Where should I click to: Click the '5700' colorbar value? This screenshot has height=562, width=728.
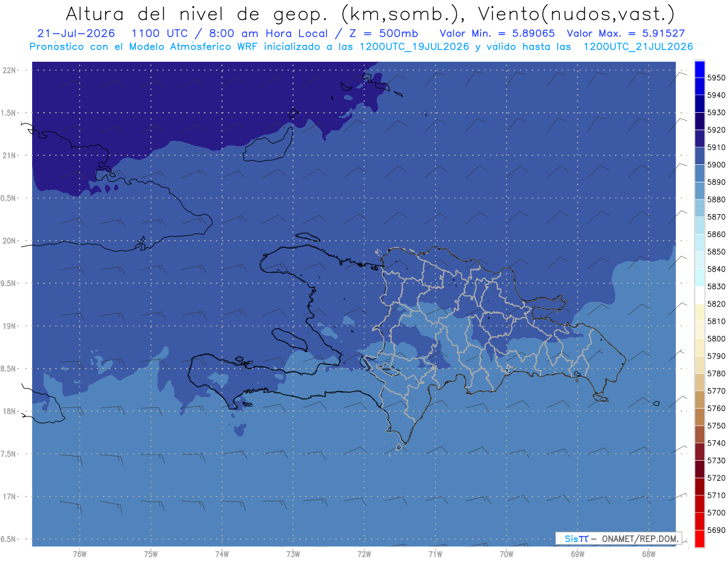point(716,513)
